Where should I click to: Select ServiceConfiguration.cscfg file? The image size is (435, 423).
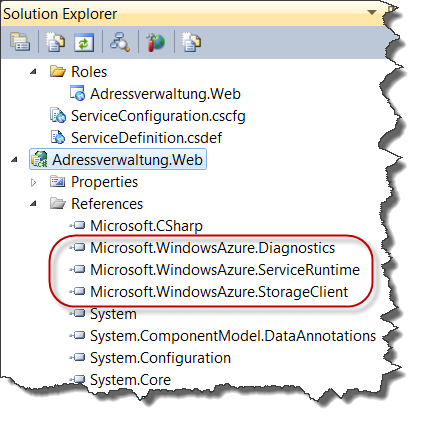coord(158,116)
